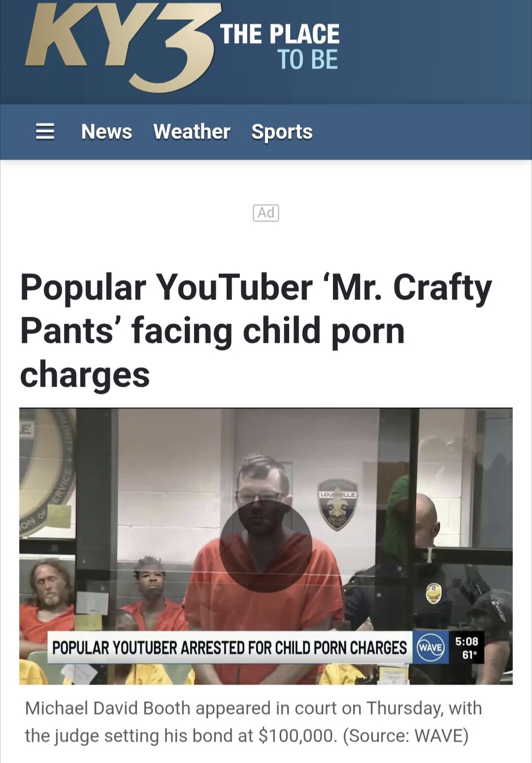
Task: Click the 'Popular YouTuber Arrested' news chyron
Action: click(x=230, y=647)
